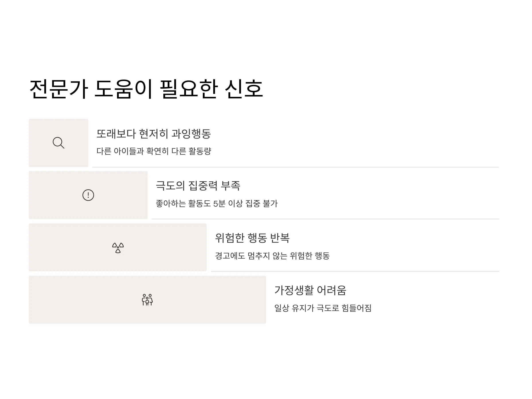
Task: Click the text 좋아하는 활동도 5분 이상 집중 불가
Action: [x=217, y=203]
